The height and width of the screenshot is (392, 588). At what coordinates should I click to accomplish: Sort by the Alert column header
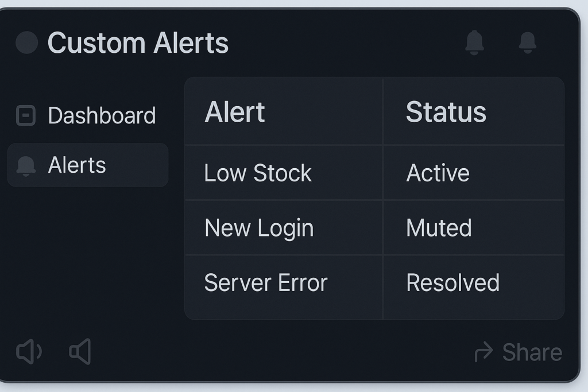click(x=235, y=112)
